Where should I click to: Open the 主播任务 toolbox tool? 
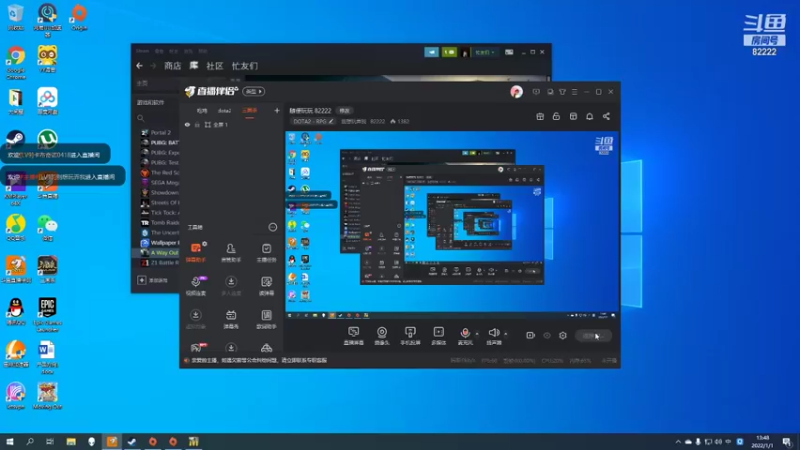point(266,252)
